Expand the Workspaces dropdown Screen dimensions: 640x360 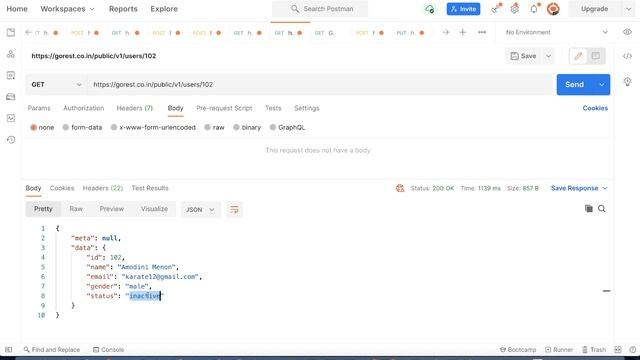point(67,9)
